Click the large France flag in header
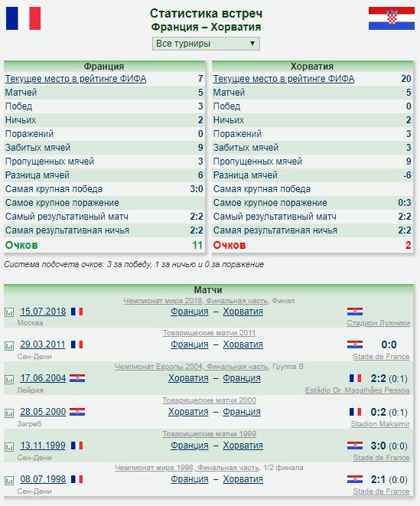Image resolution: width=420 pixels, height=506 pixels. coord(23,18)
